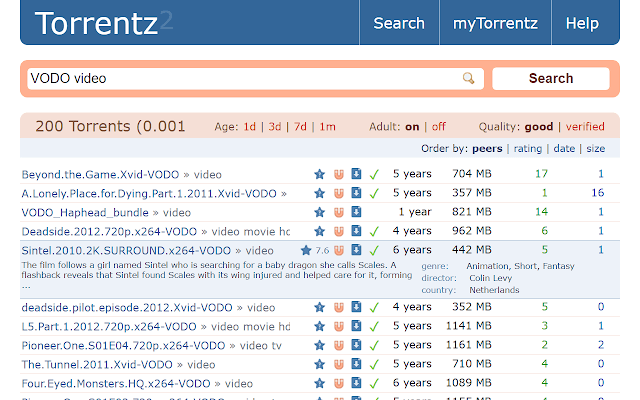Click download icon for L5.Part.1.2012.720p

tap(356, 326)
